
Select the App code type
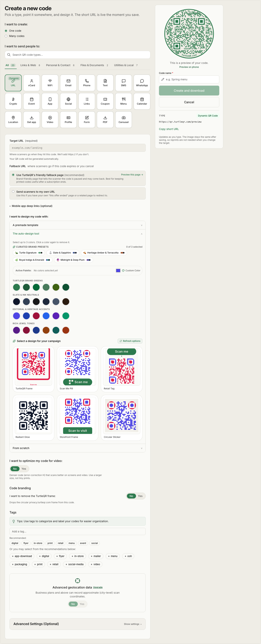click(50, 101)
